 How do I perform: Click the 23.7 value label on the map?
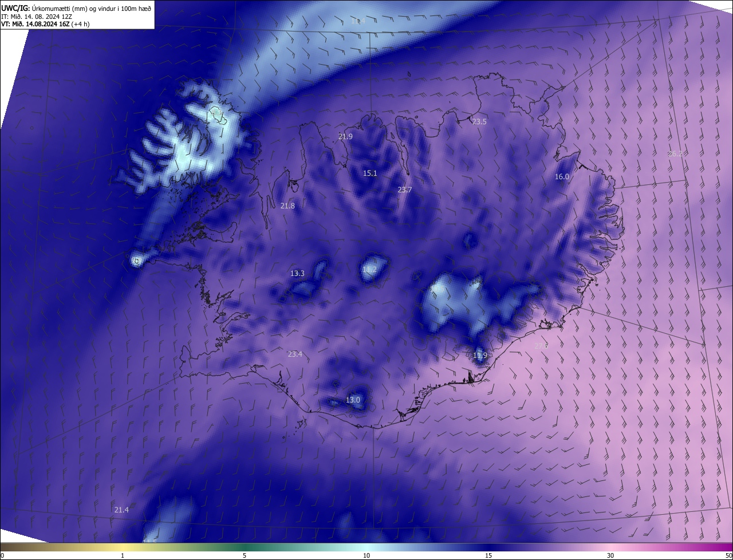[405, 190]
